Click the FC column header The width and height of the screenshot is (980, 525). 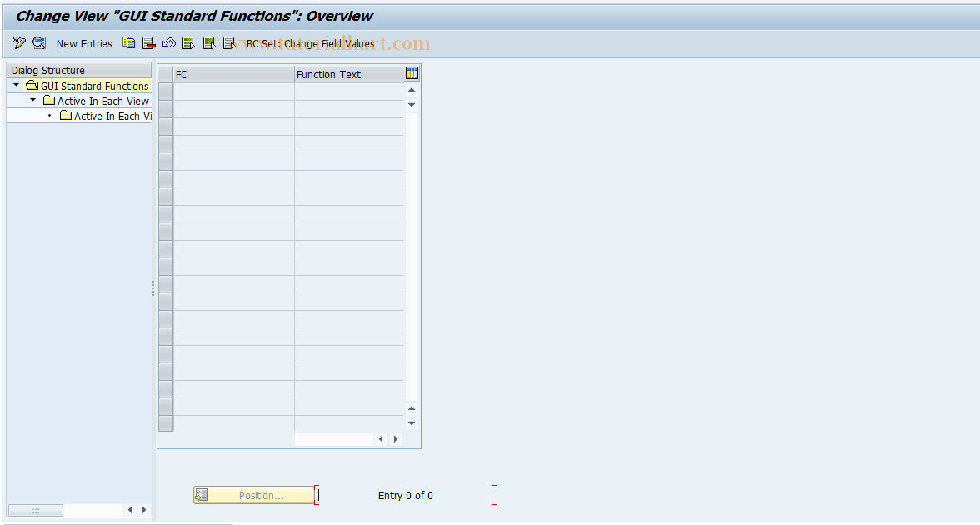point(233,74)
